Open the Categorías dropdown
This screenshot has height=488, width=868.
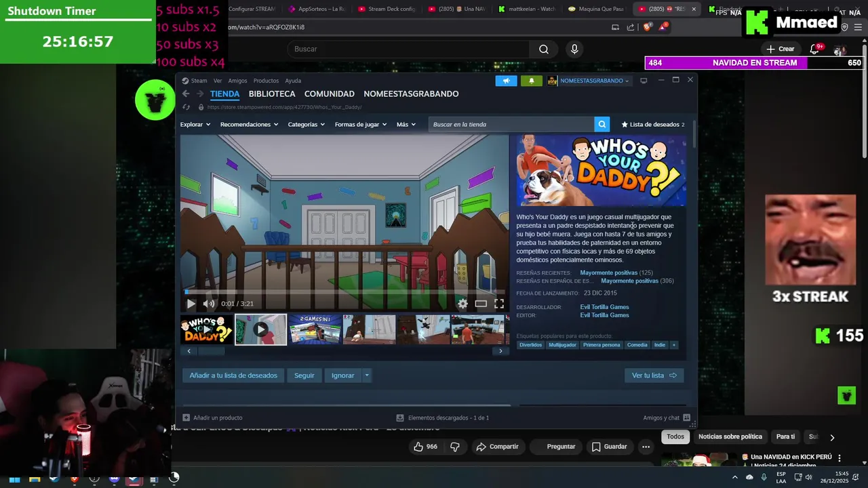tap(306, 125)
